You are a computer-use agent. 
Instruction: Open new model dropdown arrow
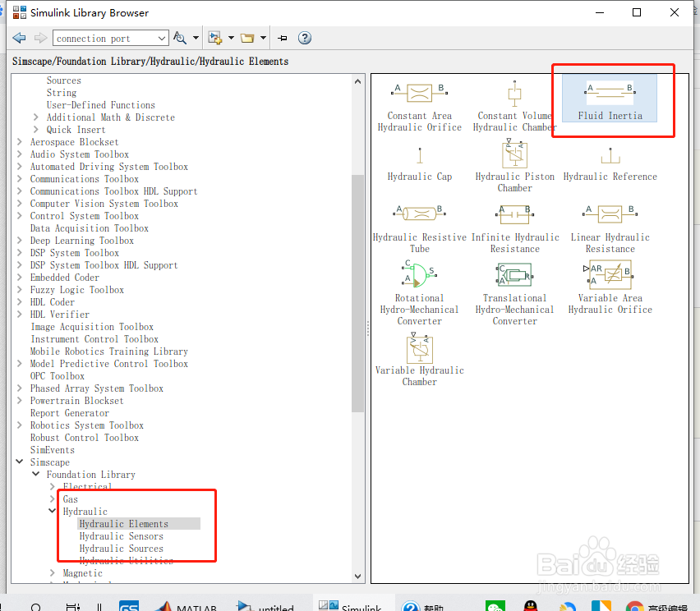[231, 38]
